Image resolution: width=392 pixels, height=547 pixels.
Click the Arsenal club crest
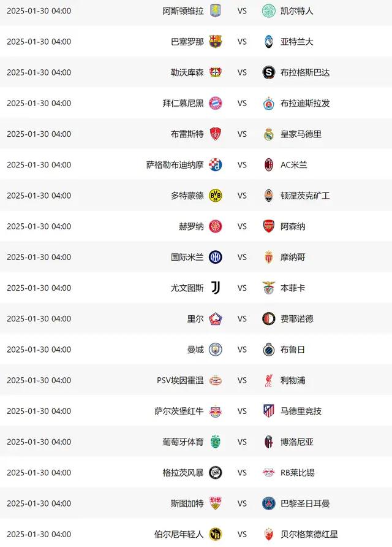[268, 226]
